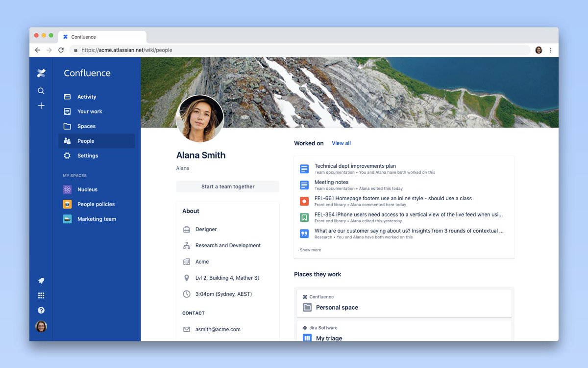Click the page icon beside Meeting notes
Image resolution: width=588 pixels, height=368 pixels.
click(304, 185)
